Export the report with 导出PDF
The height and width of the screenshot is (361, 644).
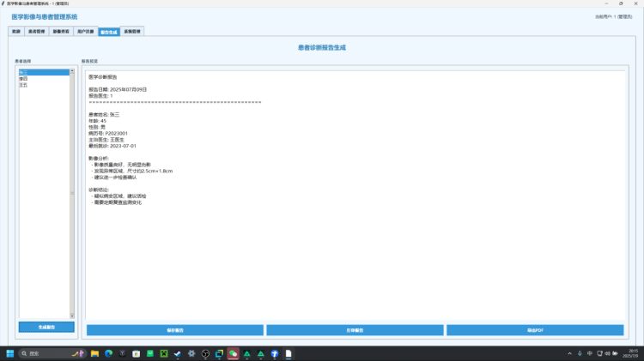(535, 330)
